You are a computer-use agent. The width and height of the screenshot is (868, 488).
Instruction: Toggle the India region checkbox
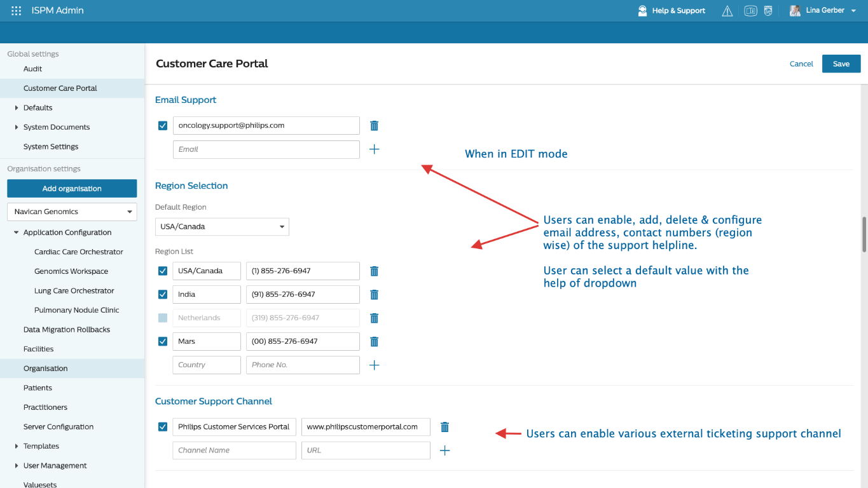click(x=163, y=295)
